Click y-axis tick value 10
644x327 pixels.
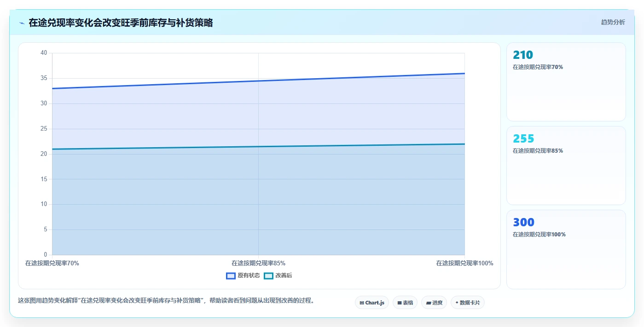44,204
